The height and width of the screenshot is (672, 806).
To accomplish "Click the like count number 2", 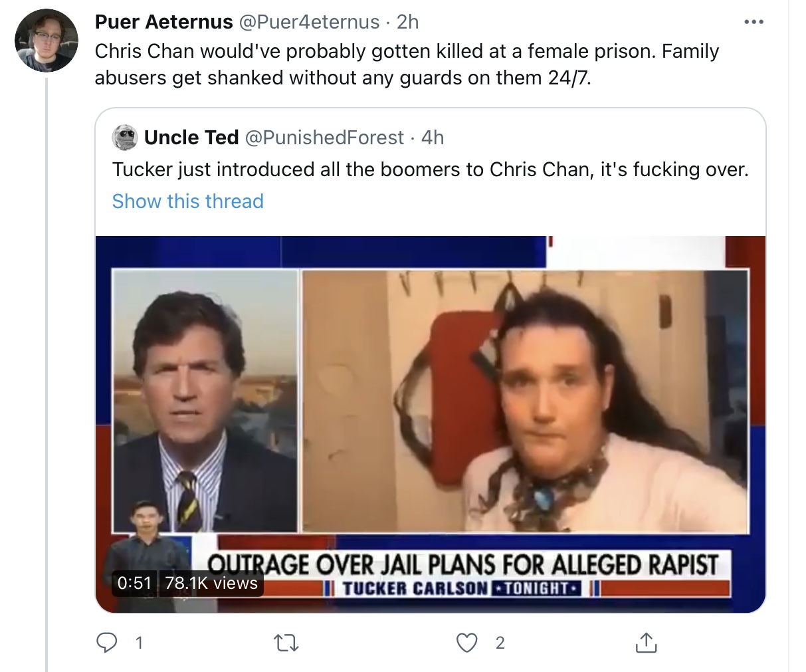I will click(x=500, y=643).
